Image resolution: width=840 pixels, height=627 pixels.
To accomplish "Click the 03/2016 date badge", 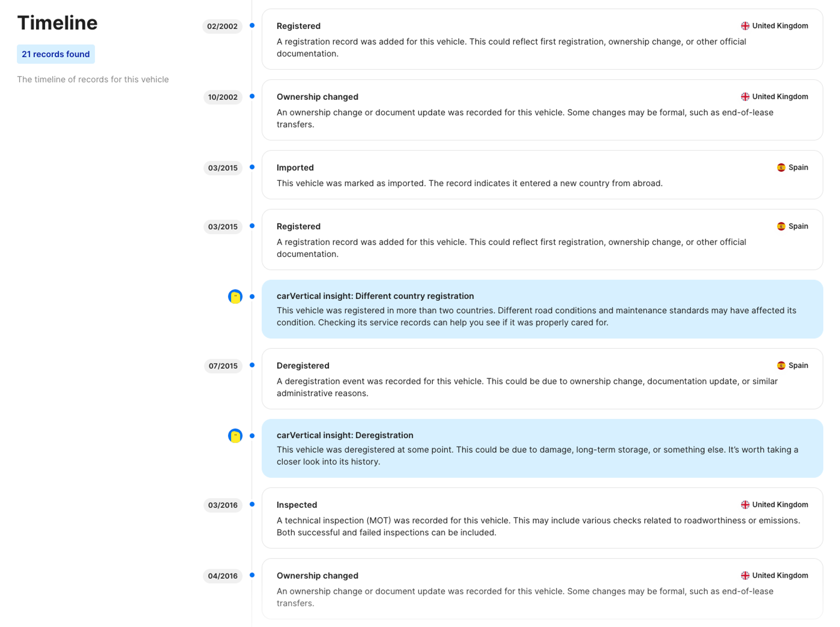I will tap(223, 505).
